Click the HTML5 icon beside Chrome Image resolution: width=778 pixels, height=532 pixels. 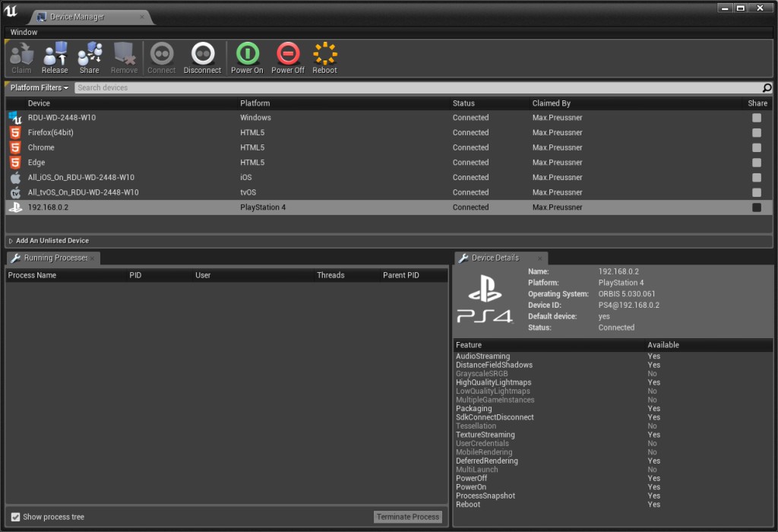click(15, 147)
